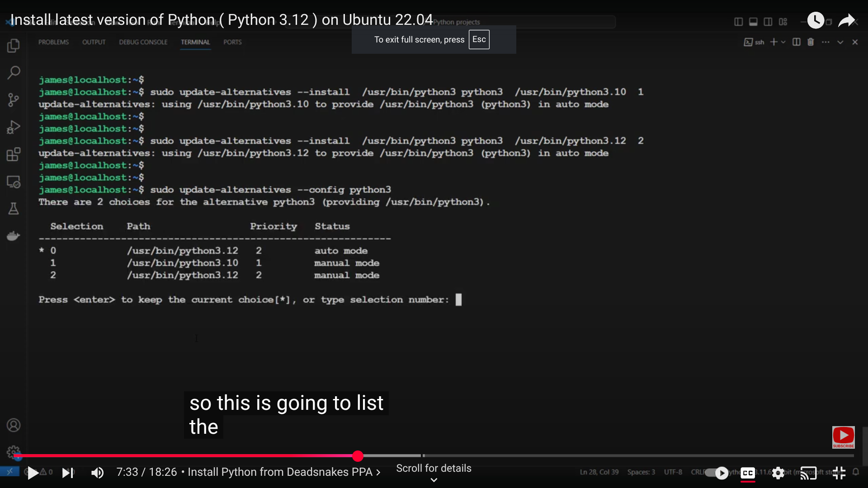The height and width of the screenshot is (488, 868).
Task: Open the notifications bell in status bar
Action: [x=856, y=472]
